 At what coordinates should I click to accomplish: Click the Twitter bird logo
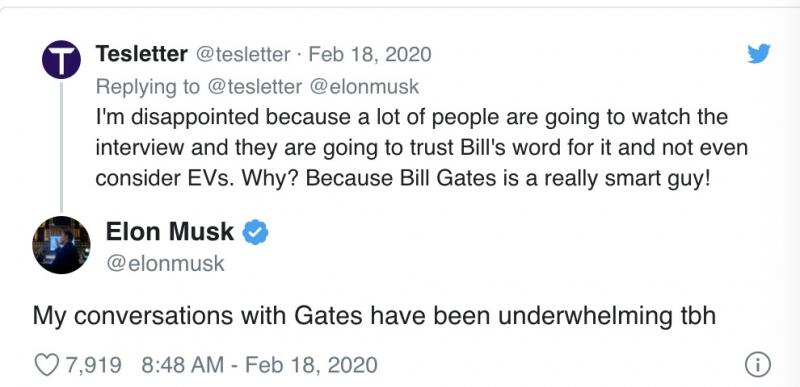[x=759, y=54]
